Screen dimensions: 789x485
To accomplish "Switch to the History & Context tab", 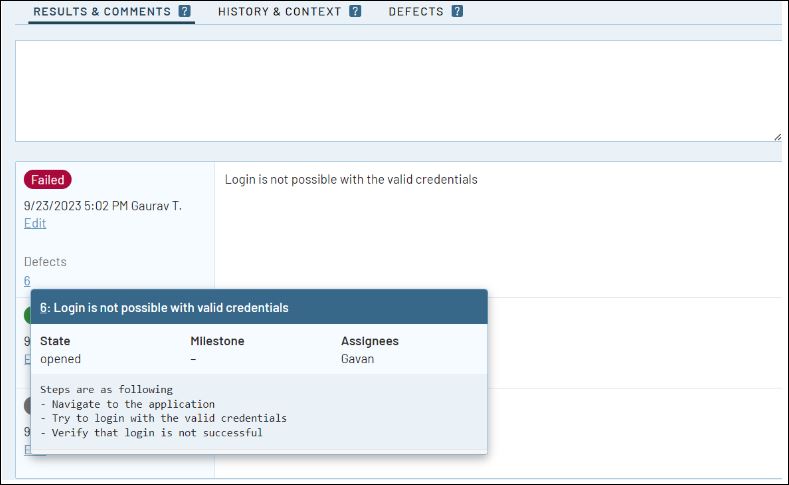I will coord(279,12).
